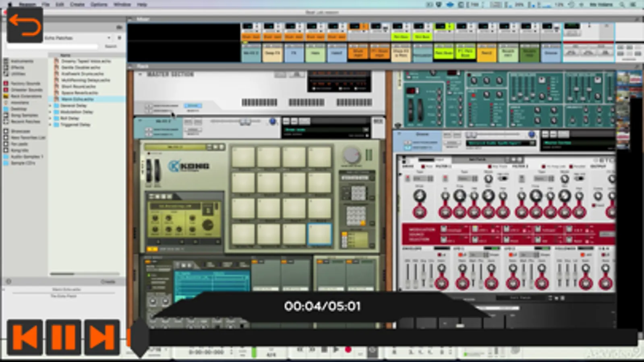
Task: Select the Warm Echo patch row
Action: point(87,99)
